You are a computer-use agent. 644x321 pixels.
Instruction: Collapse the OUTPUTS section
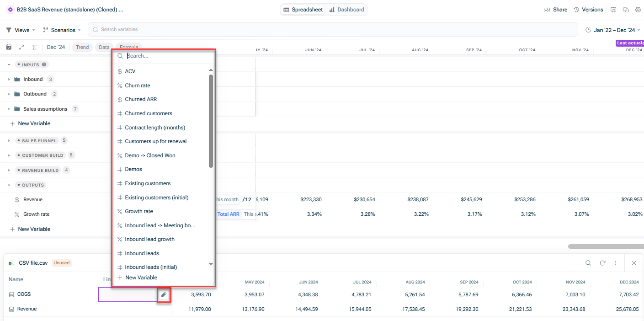(x=9, y=185)
